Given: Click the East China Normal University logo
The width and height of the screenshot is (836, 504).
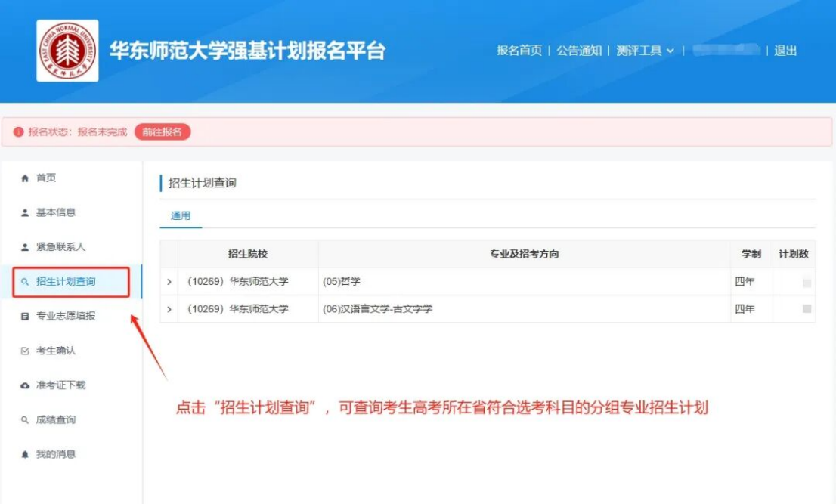Looking at the screenshot, I should [67, 51].
